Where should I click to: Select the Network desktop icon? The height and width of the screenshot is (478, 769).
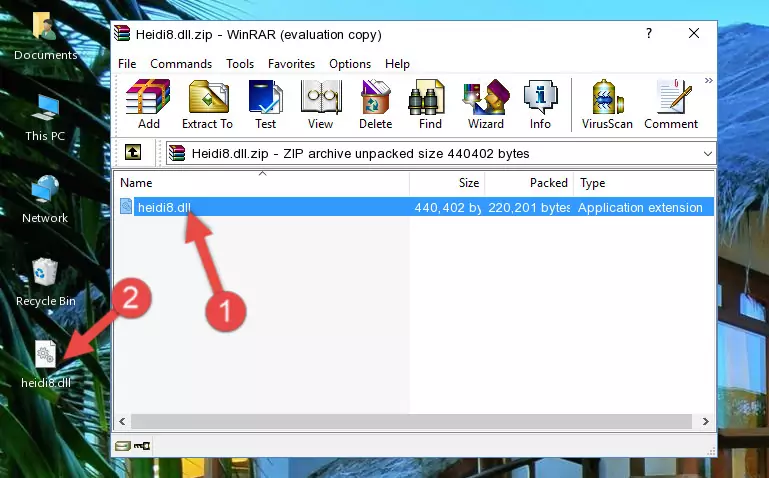pos(45,200)
